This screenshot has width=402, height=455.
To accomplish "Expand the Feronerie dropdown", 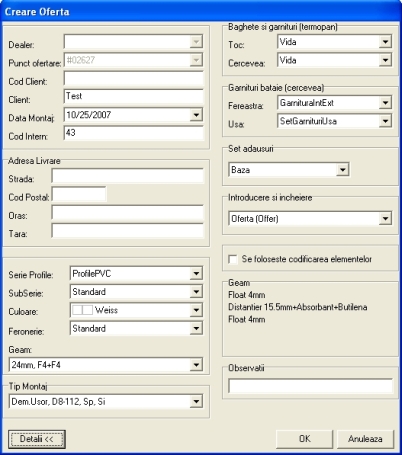I will pos(196,329).
